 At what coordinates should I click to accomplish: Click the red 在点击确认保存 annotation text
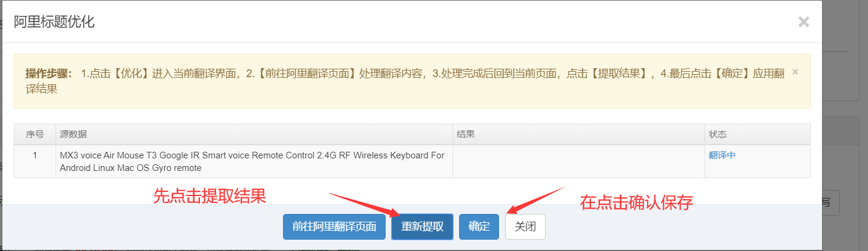tap(636, 203)
